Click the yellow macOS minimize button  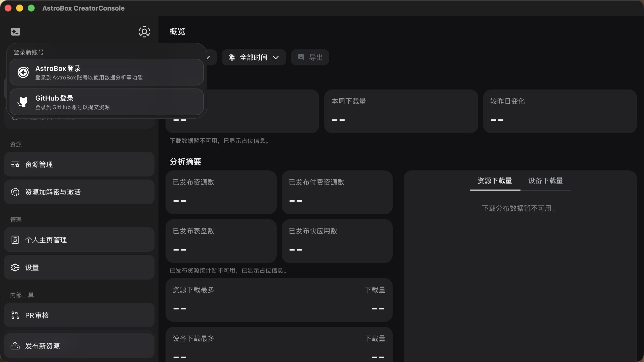coord(20,8)
